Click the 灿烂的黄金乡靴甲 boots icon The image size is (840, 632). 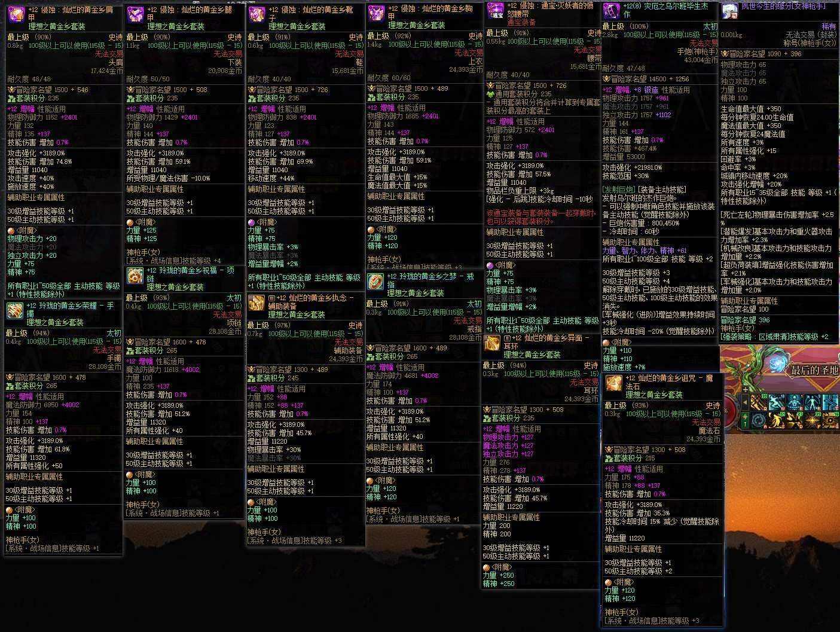click(x=256, y=13)
